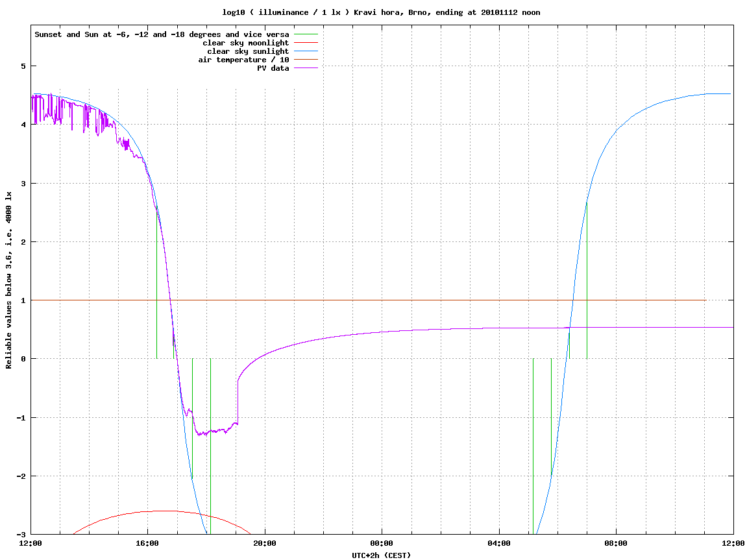Click the x-axis title 'UTC+2h (CEST)'
This screenshot has width=747, height=560.
pos(381,555)
